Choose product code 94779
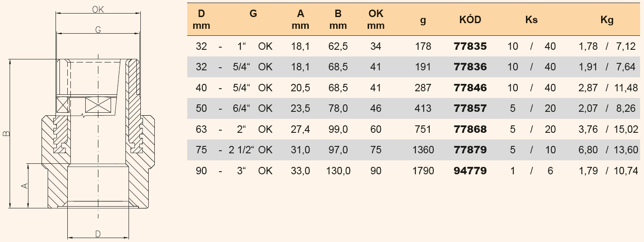 click(470, 171)
